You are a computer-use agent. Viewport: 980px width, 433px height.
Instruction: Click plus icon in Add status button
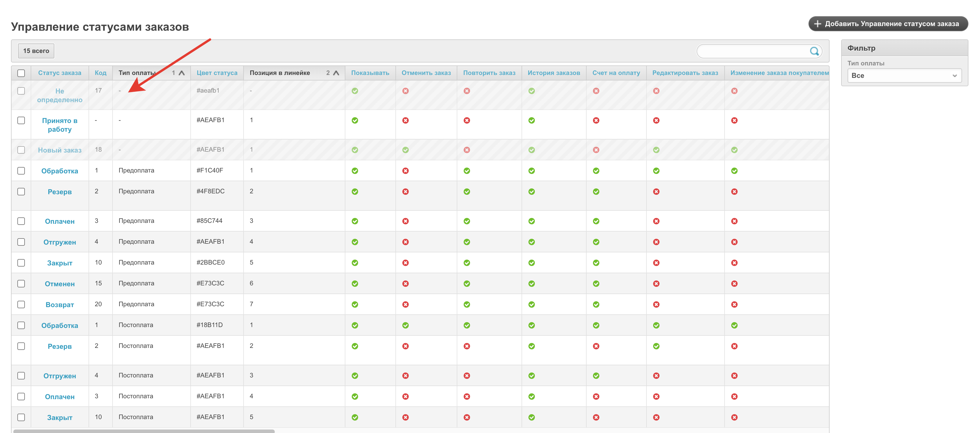tap(817, 24)
